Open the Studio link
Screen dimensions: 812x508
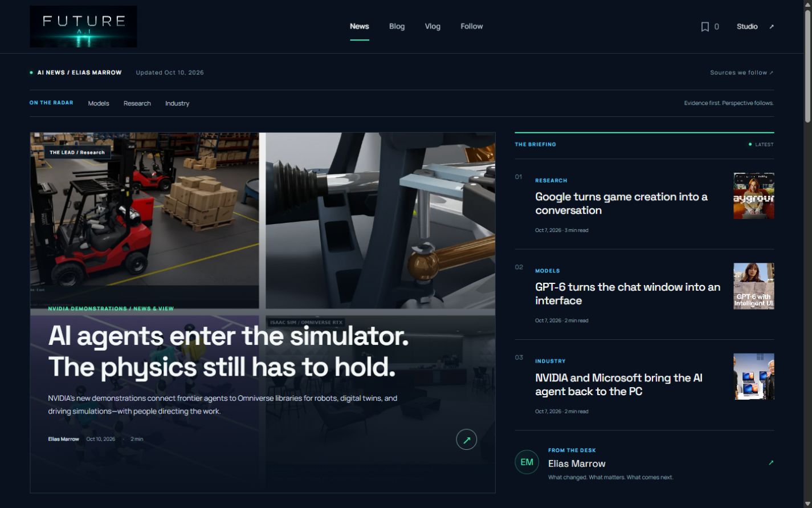coord(747,27)
